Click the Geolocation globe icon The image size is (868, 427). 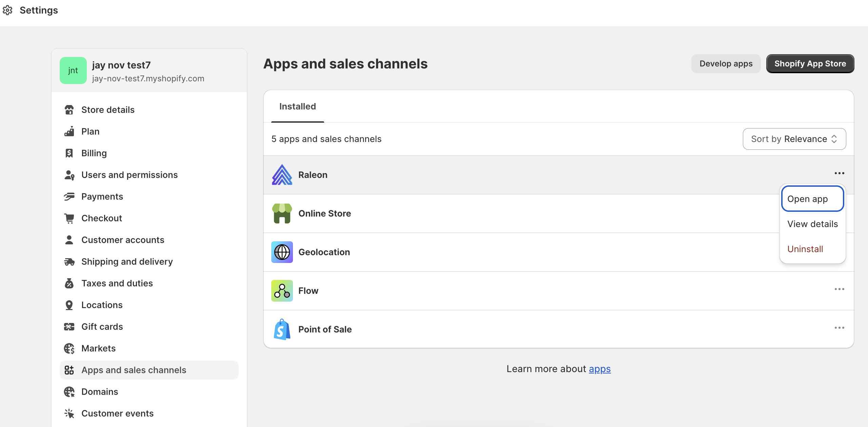pyautogui.click(x=282, y=252)
